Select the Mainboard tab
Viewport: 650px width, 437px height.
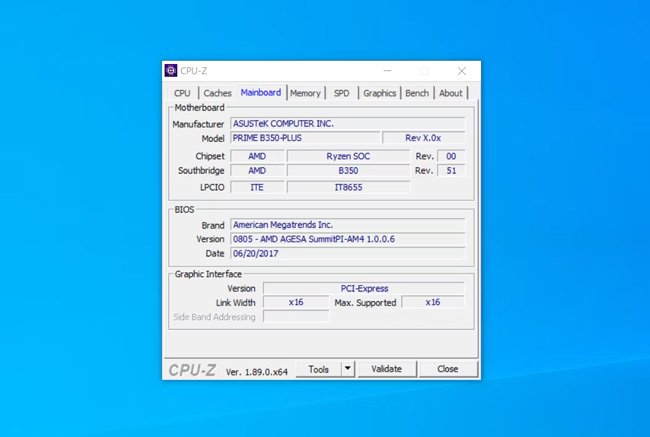(261, 92)
